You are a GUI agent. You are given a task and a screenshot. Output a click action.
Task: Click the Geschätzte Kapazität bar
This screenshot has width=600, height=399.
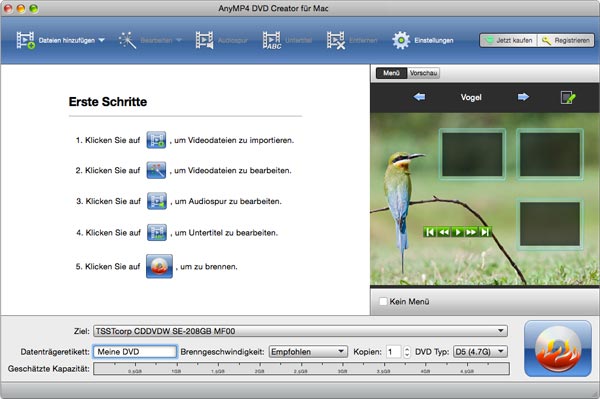point(301,369)
